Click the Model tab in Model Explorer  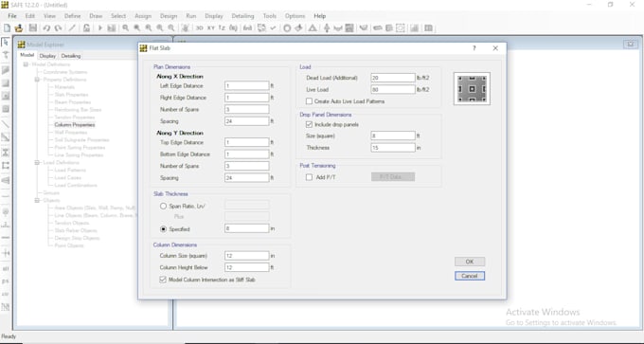[x=27, y=55]
